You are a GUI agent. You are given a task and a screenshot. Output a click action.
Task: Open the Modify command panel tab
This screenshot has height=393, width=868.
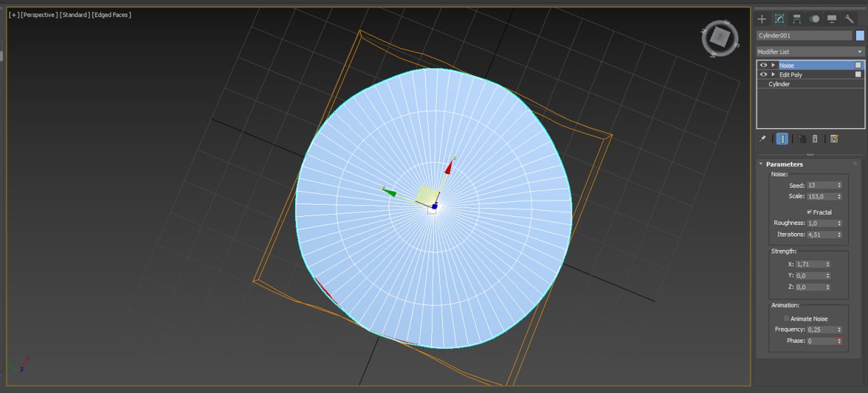coord(780,19)
